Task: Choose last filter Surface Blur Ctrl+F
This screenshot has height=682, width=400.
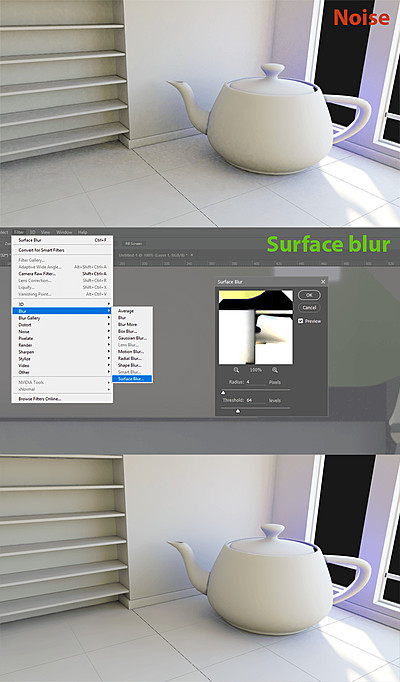Action: [62, 240]
